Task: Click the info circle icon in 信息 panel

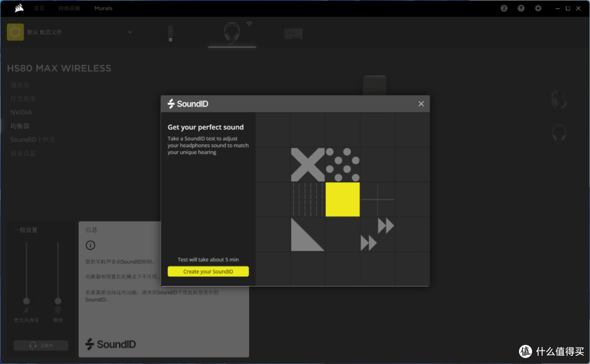Action: (x=90, y=246)
